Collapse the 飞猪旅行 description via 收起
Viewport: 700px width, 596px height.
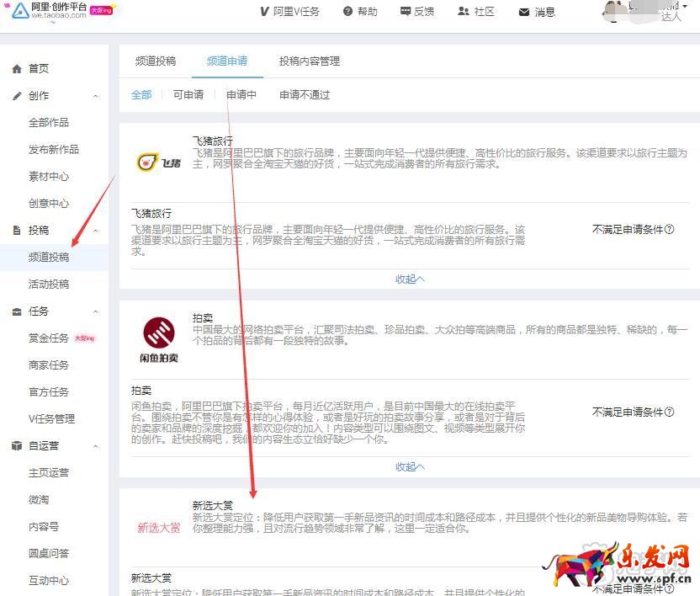tap(409, 279)
